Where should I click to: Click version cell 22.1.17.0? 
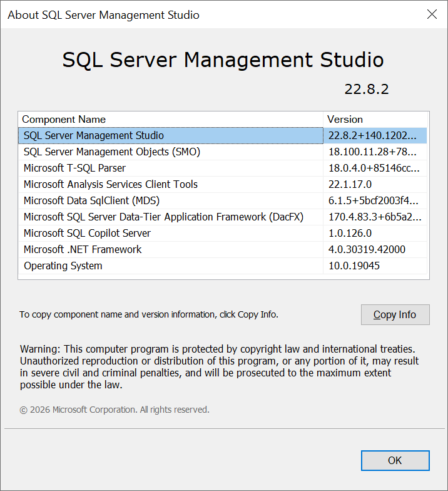click(x=375, y=184)
